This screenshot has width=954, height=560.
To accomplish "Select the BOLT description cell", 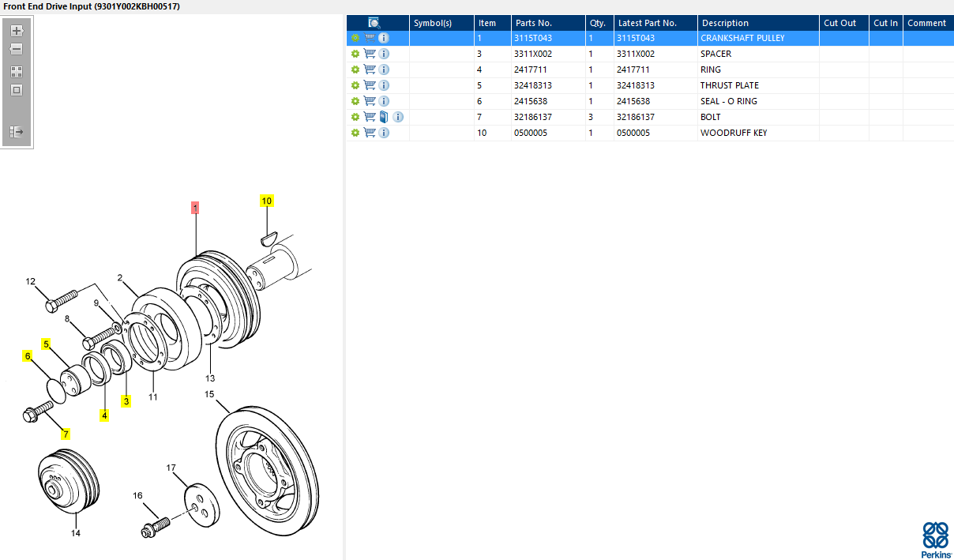I will click(758, 117).
